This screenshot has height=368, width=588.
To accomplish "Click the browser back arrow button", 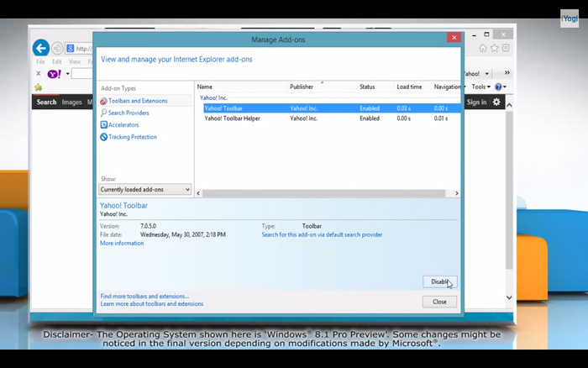I will click(40, 48).
